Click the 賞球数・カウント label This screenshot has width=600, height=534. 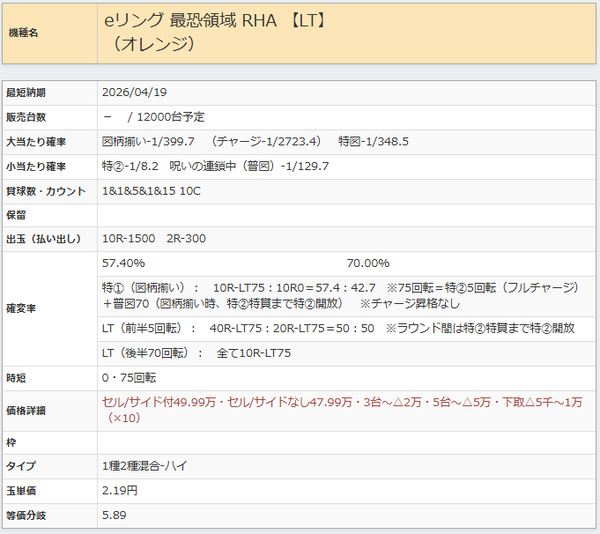pos(46,191)
